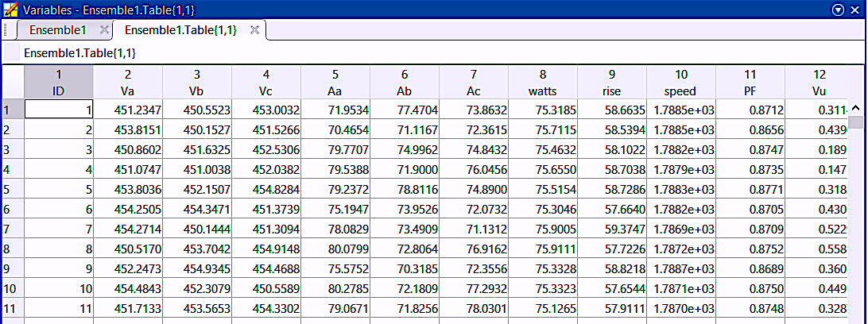Select the cell containing 451.2347
The width and height of the screenshot is (868, 324).
coord(128,111)
